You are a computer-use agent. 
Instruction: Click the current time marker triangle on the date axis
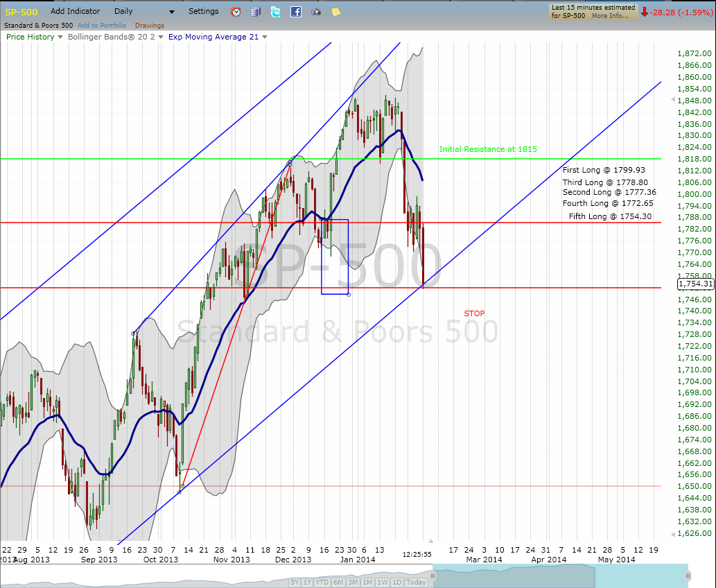(430, 541)
